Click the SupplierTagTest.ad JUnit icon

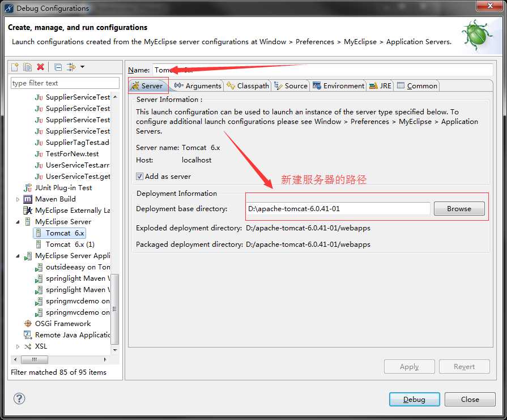coord(39,143)
